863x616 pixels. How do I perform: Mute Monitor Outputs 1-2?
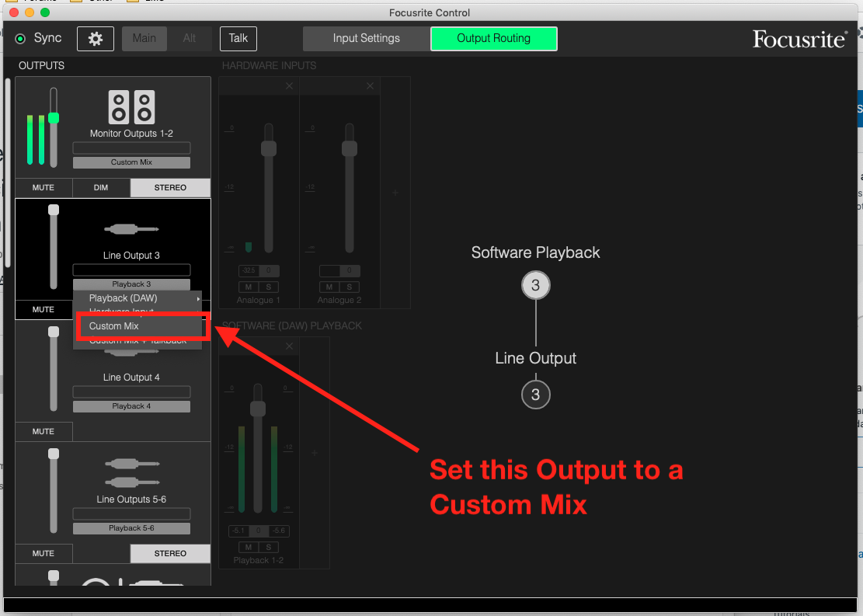coord(43,188)
